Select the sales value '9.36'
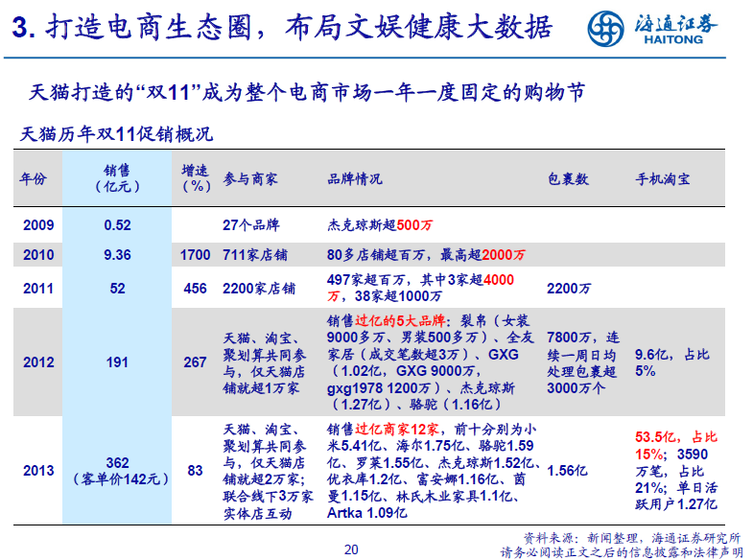This screenshot has height=560, width=753. 117,255
